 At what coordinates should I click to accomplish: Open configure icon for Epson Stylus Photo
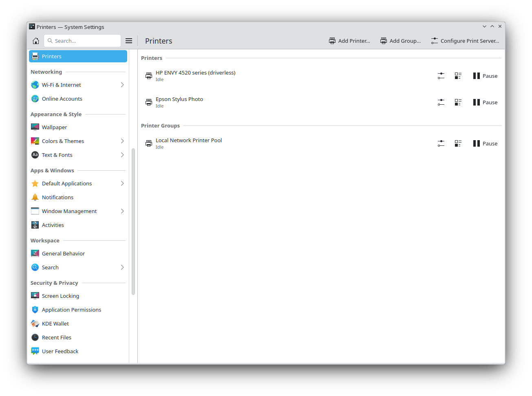[x=441, y=102]
